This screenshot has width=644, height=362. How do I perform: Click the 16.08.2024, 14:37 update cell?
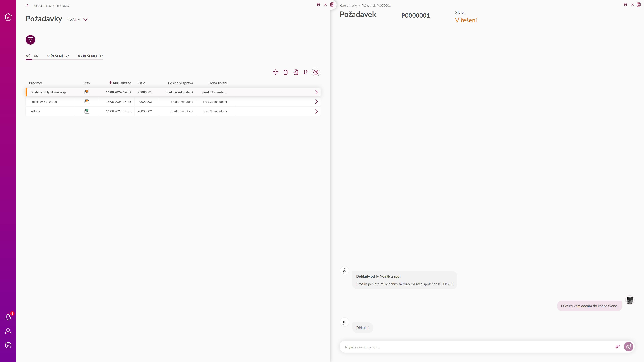tap(118, 92)
